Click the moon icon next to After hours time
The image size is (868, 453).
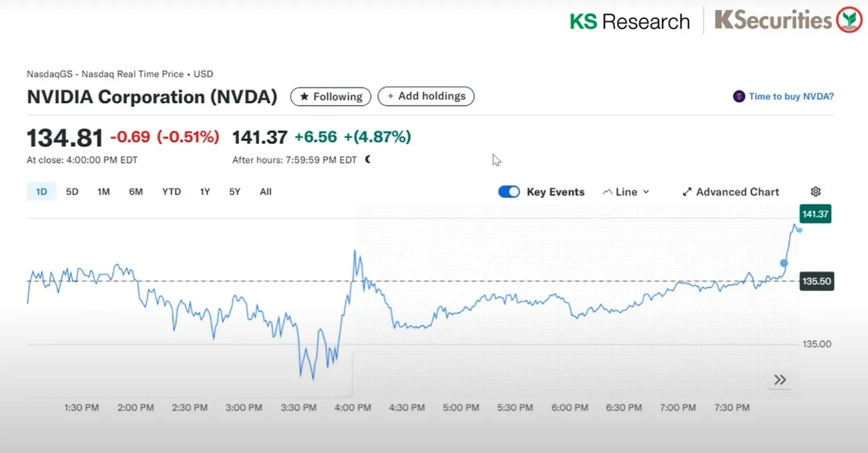[x=367, y=160]
